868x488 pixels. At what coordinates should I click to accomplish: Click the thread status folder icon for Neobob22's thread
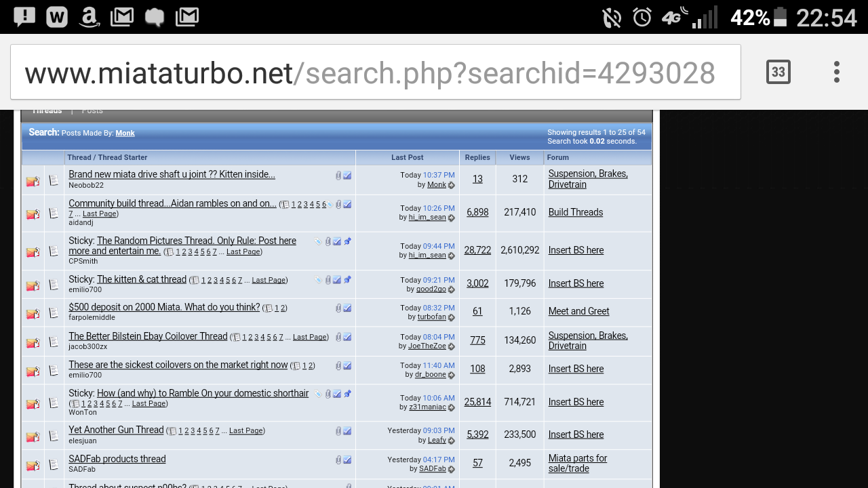(33, 181)
